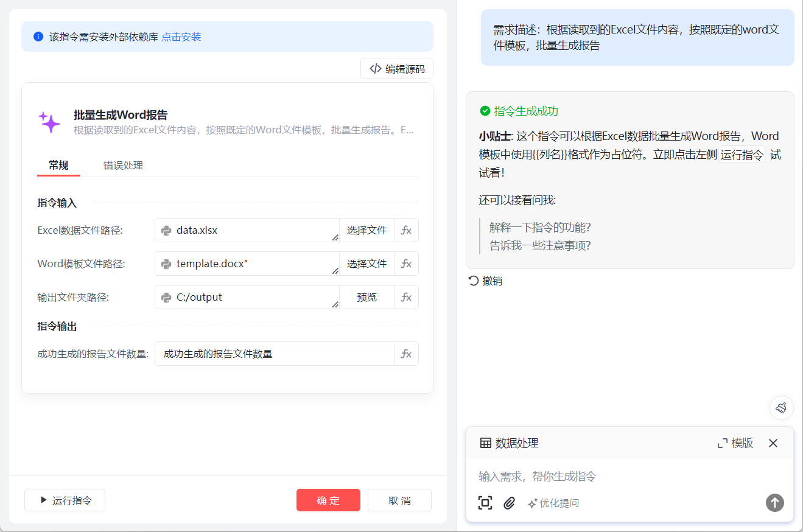Click the 指令生成成功 status text
This screenshot has width=803, height=532.
click(526, 111)
